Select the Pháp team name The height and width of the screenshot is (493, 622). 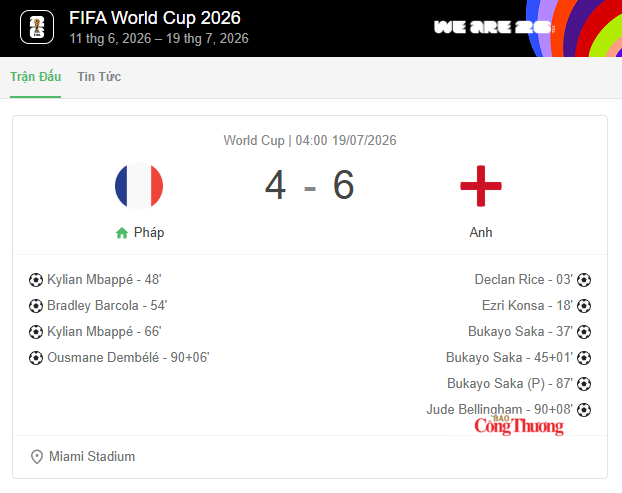click(149, 232)
